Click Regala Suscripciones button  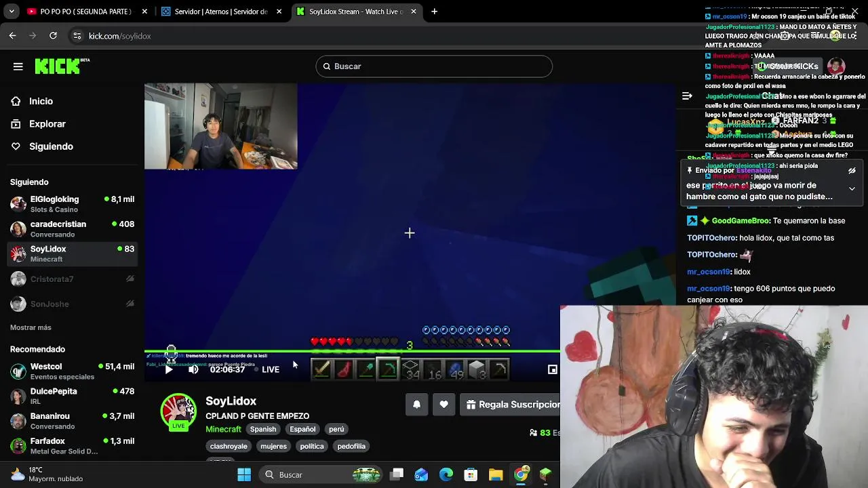point(511,405)
